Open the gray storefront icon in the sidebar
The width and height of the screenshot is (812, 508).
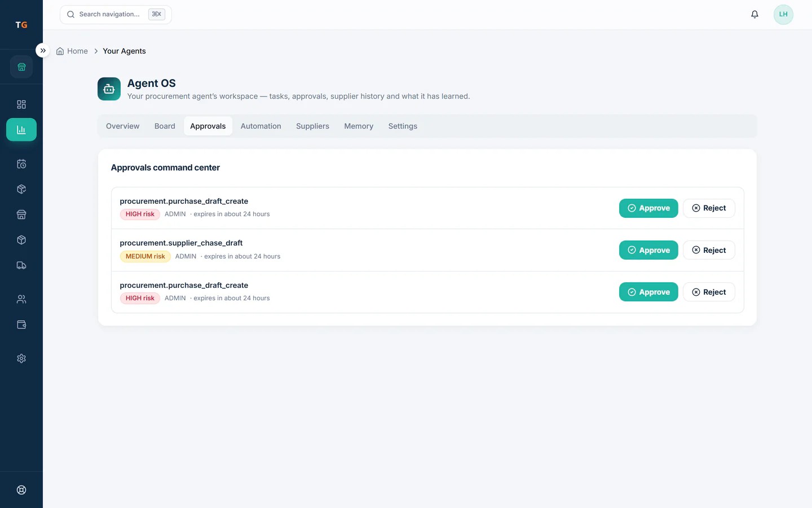click(21, 214)
